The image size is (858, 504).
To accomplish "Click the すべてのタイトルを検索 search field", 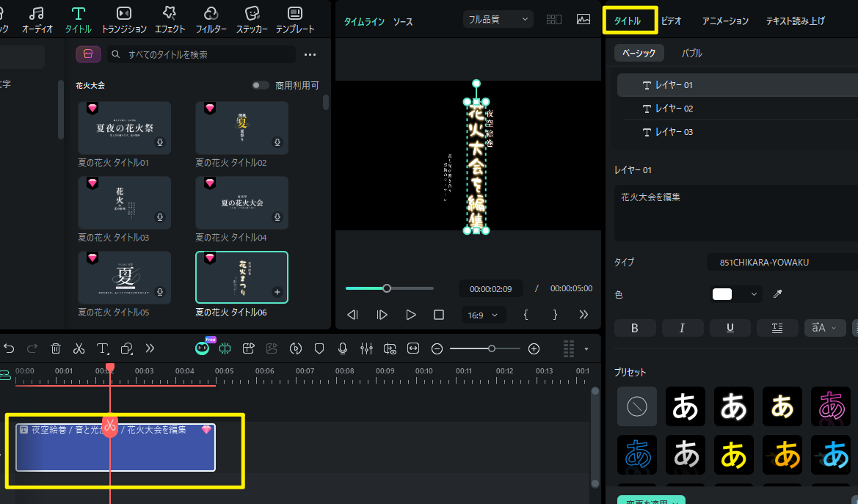I will pyautogui.click(x=201, y=54).
